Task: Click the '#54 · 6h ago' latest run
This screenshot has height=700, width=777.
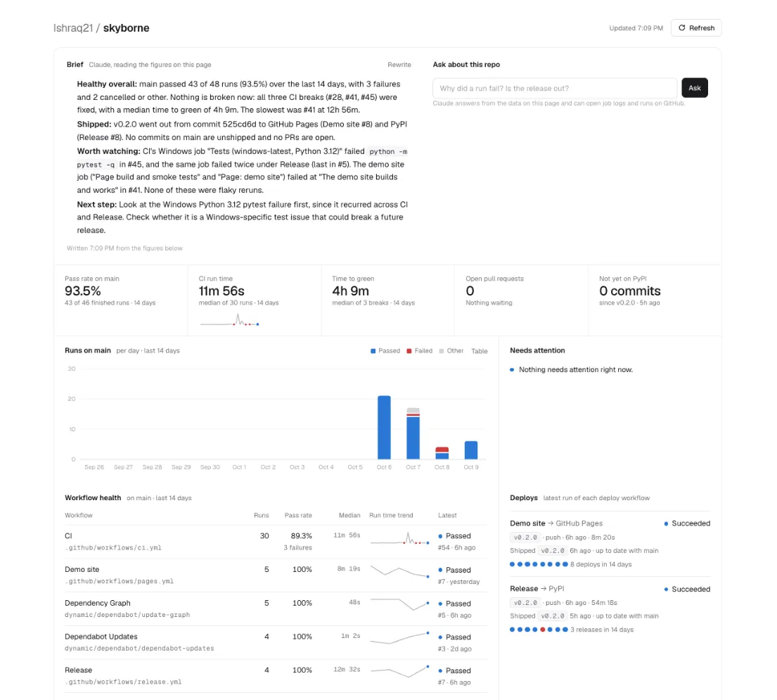Action: point(456,548)
